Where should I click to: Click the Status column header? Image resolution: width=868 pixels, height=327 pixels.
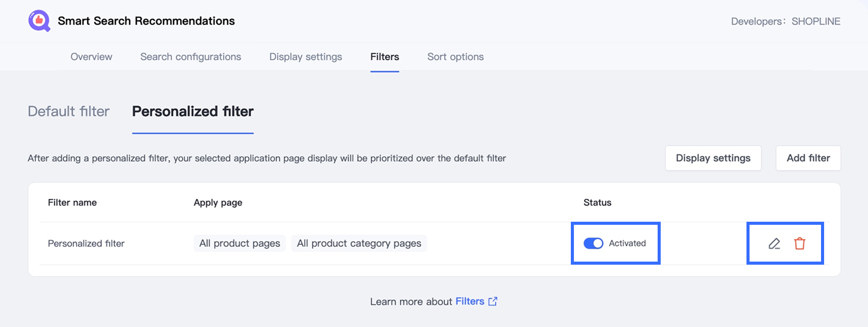click(x=597, y=202)
